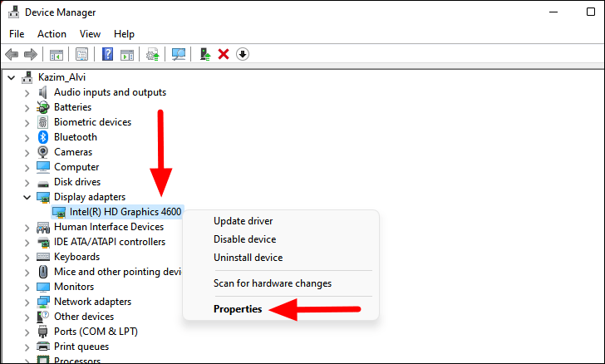This screenshot has width=605, height=364.
Task: Minimize the Device Manager window
Action: [x=553, y=12]
